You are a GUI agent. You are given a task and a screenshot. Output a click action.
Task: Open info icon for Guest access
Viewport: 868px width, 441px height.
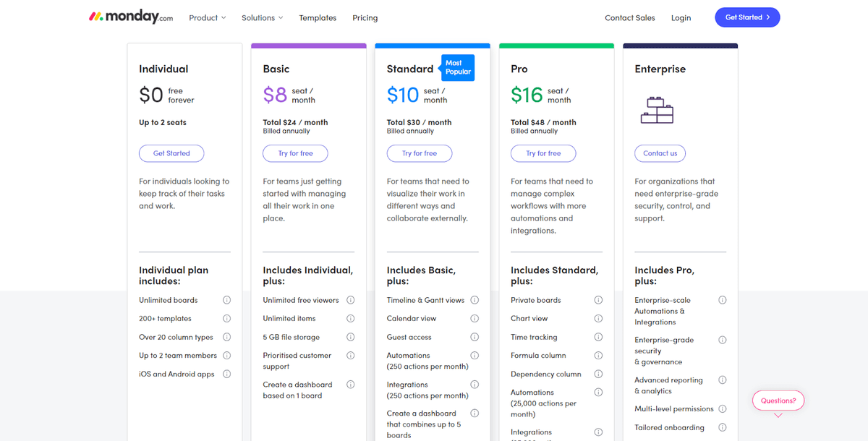click(475, 337)
